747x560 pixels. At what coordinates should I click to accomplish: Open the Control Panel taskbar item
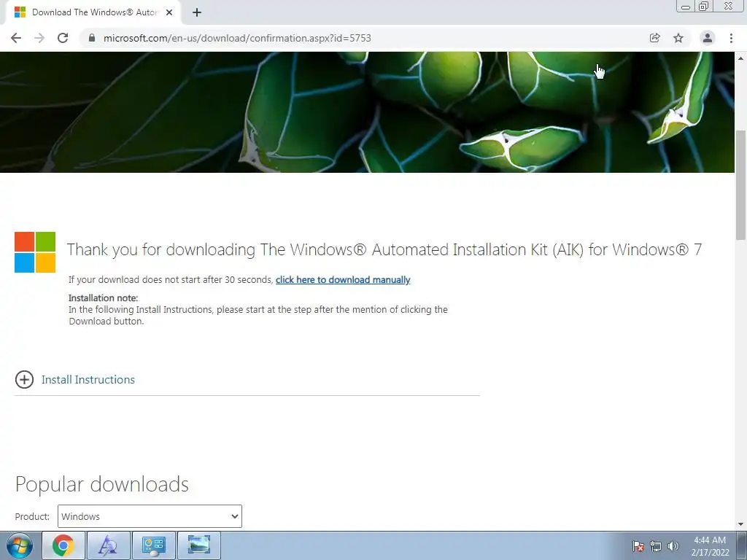coord(153,545)
